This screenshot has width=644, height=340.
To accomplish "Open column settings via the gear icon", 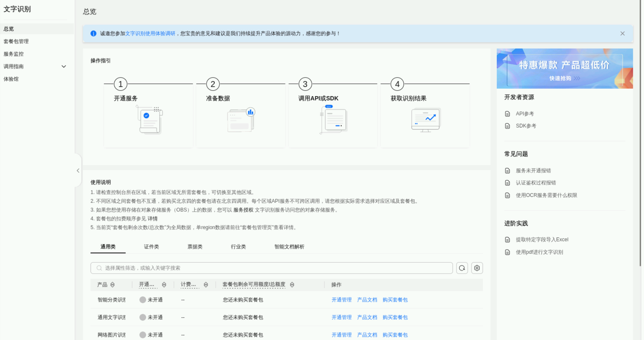I will [x=477, y=268].
